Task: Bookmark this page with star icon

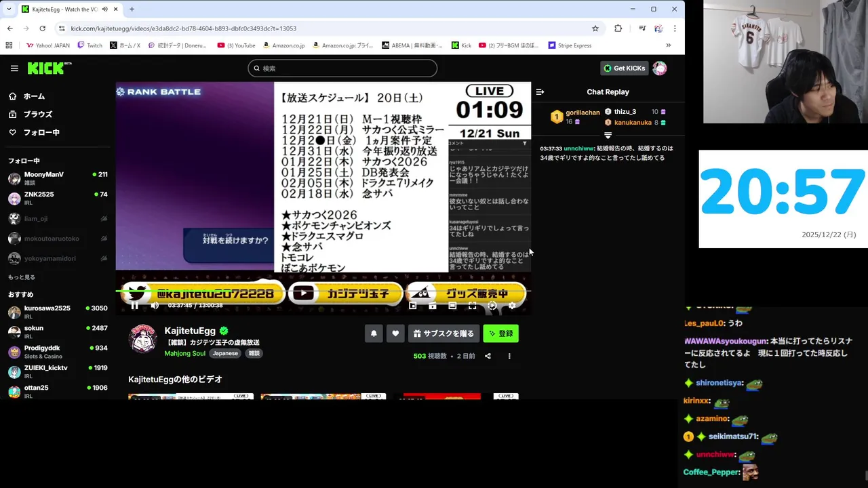Action: [595, 28]
